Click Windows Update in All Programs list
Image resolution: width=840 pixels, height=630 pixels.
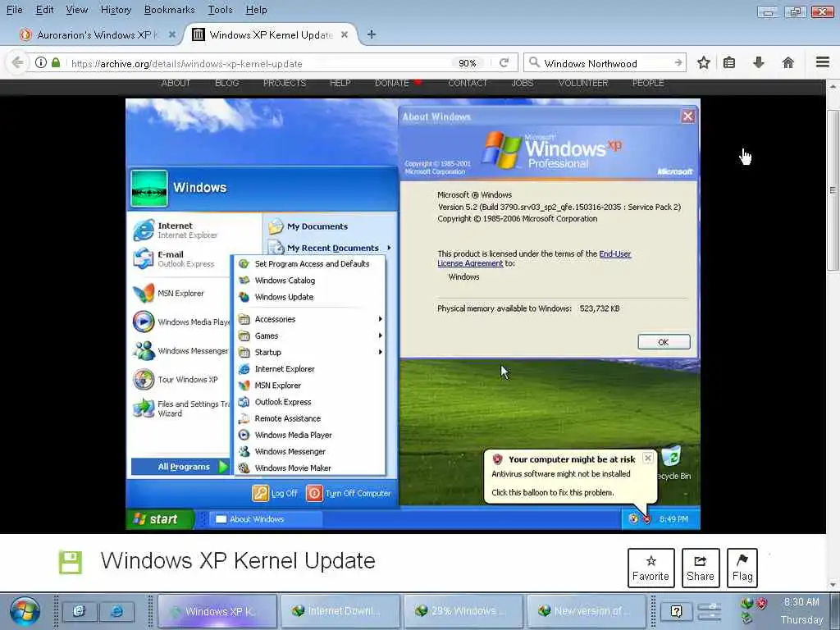(x=284, y=297)
